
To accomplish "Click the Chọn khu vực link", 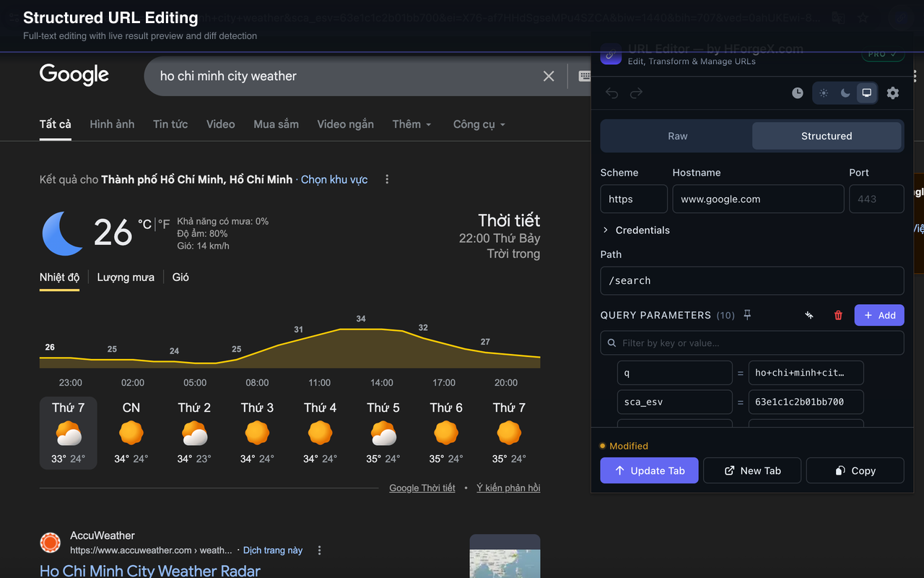I will 334,179.
